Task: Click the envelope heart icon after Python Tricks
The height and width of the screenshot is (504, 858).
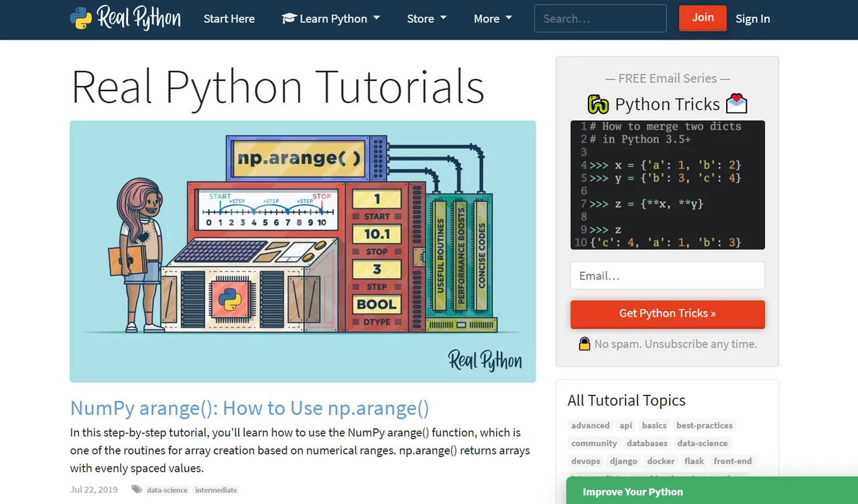Action: click(x=736, y=103)
